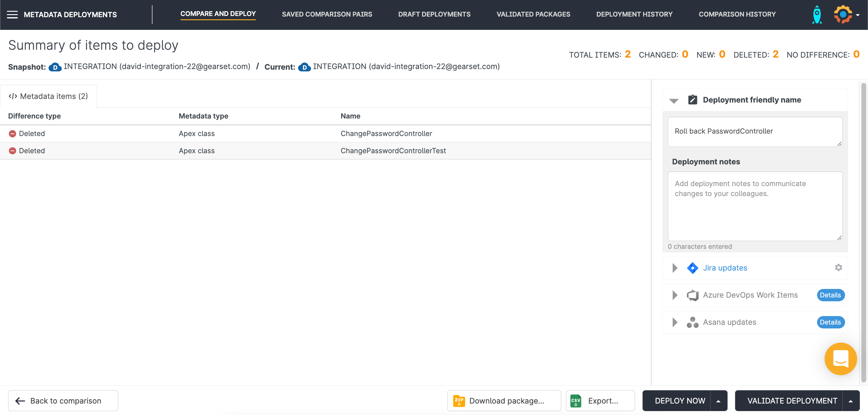Expand the Azure DevOps Work Items section
The image size is (868, 415).
tap(675, 295)
